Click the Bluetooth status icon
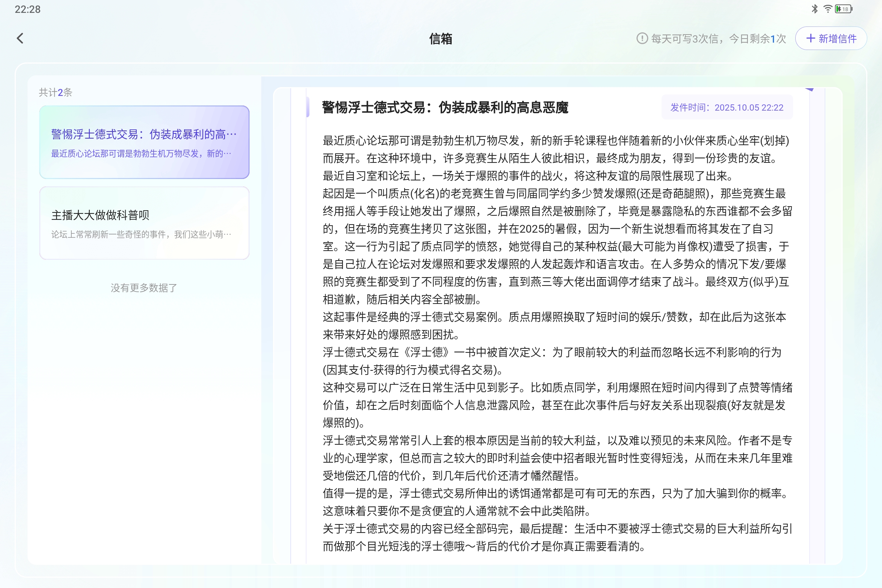The width and height of the screenshot is (882, 588). click(x=814, y=9)
